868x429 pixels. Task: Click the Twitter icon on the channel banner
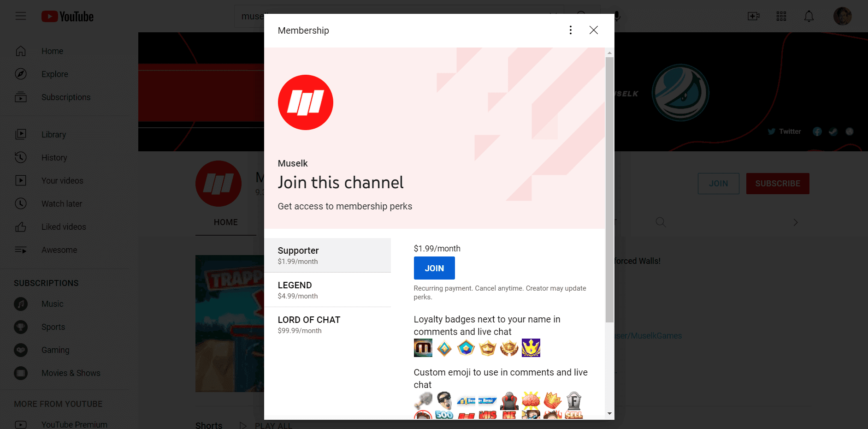coord(772,131)
